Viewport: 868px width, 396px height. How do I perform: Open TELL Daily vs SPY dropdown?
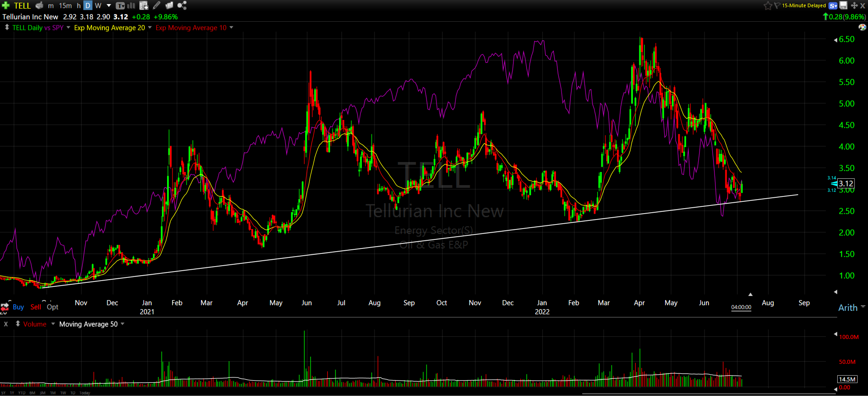(x=68, y=28)
